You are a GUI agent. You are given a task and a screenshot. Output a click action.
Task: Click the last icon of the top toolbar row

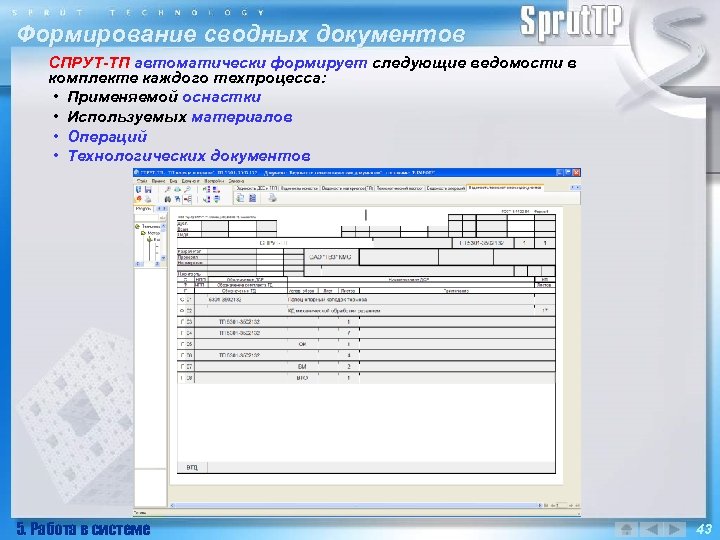217,189
